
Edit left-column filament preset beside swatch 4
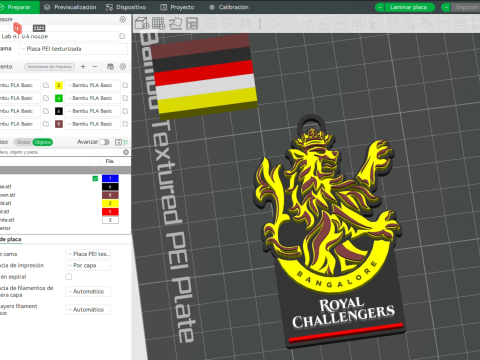[x=46, y=98]
